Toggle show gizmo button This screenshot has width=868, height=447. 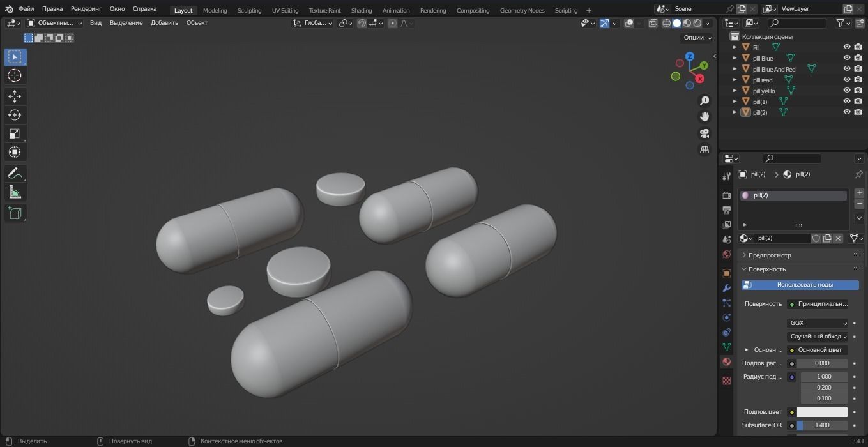604,23
